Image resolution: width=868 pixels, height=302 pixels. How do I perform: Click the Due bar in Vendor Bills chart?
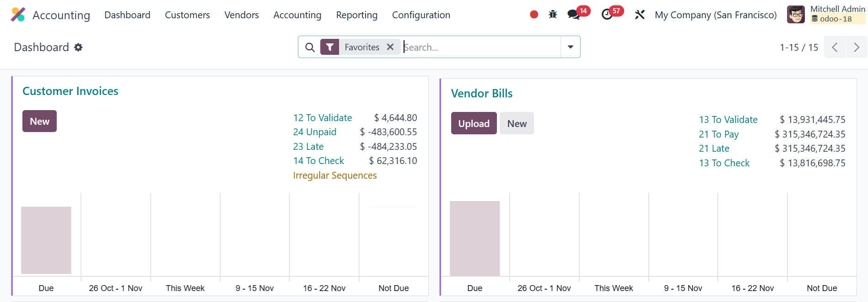[x=474, y=238]
